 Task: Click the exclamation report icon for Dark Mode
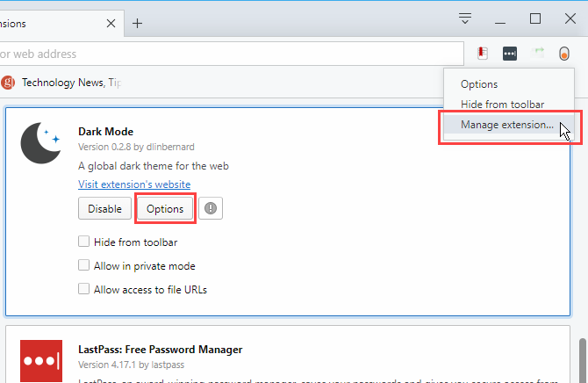pyautogui.click(x=211, y=208)
